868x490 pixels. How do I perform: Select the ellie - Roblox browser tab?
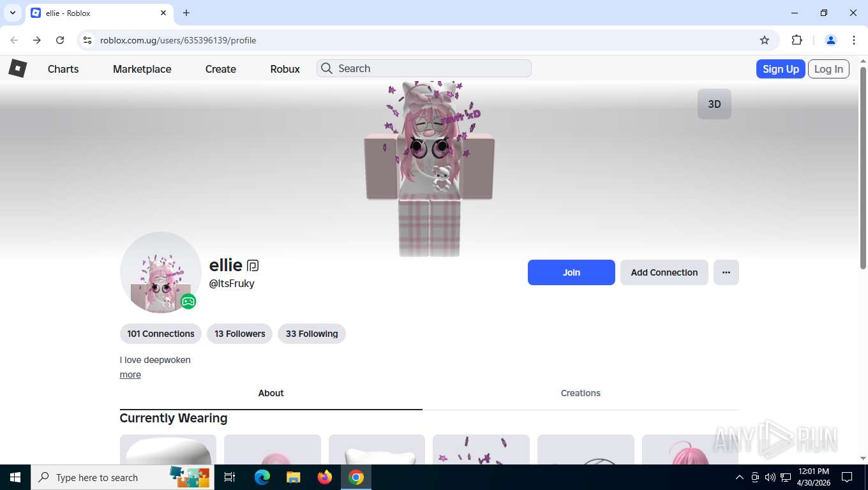point(99,13)
